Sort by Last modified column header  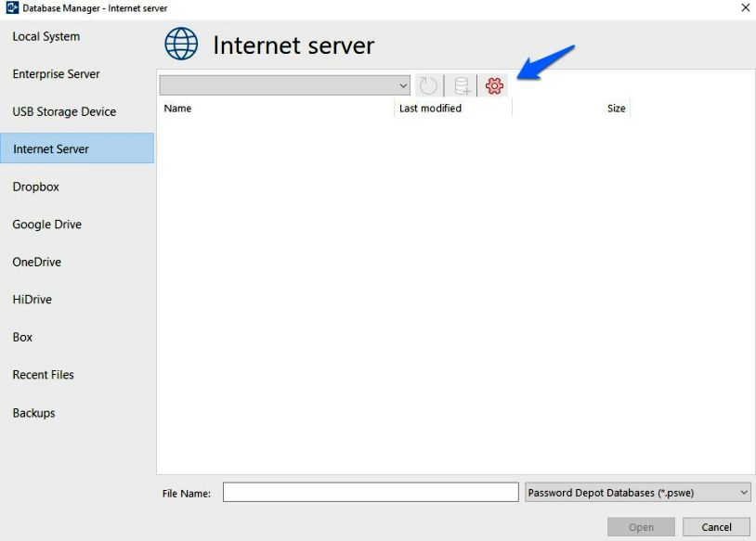[453, 109]
